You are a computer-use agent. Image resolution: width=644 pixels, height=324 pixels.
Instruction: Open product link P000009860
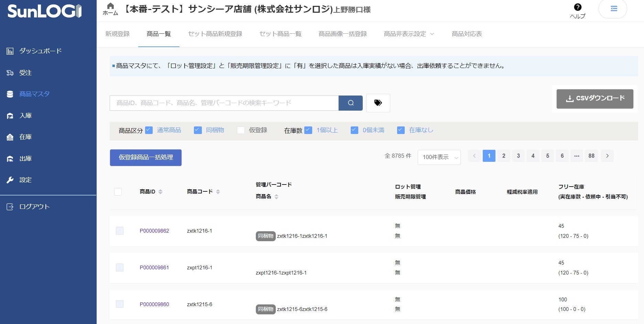pos(154,304)
